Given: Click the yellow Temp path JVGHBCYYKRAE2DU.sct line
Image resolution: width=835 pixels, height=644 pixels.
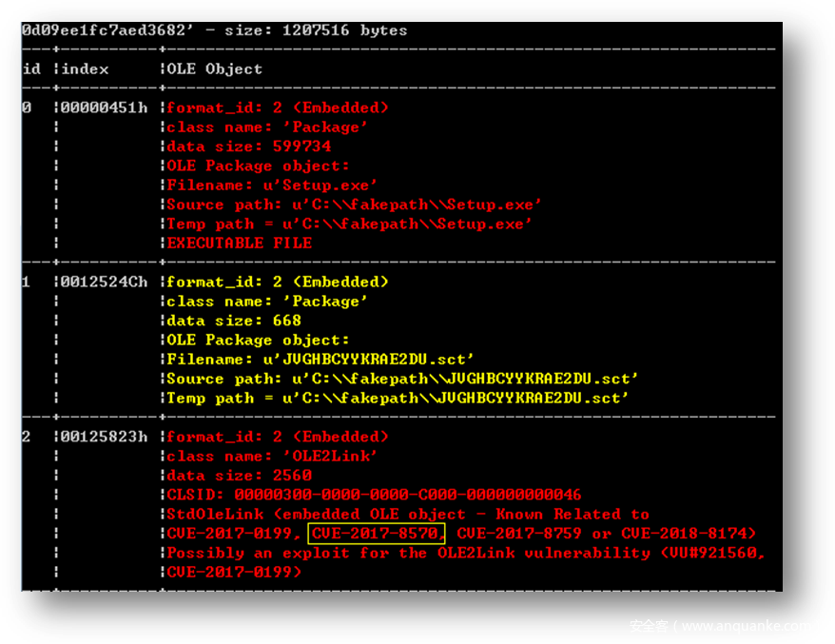Looking at the screenshot, I should click(398, 398).
